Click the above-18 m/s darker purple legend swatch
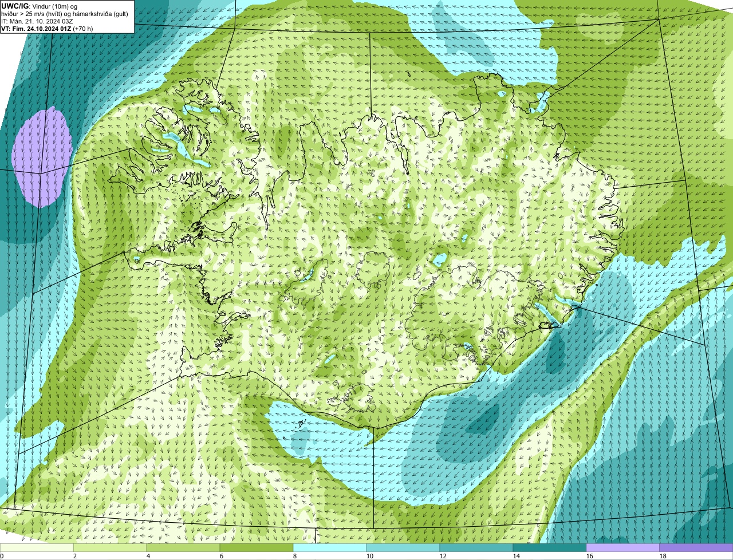733x560 pixels. [696, 547]
